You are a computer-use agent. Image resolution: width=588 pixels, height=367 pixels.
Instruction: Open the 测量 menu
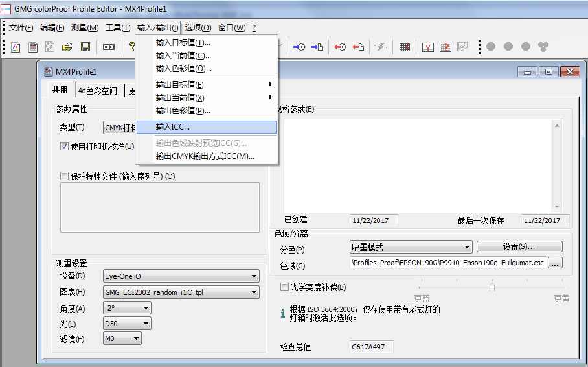tap(85, 28)
